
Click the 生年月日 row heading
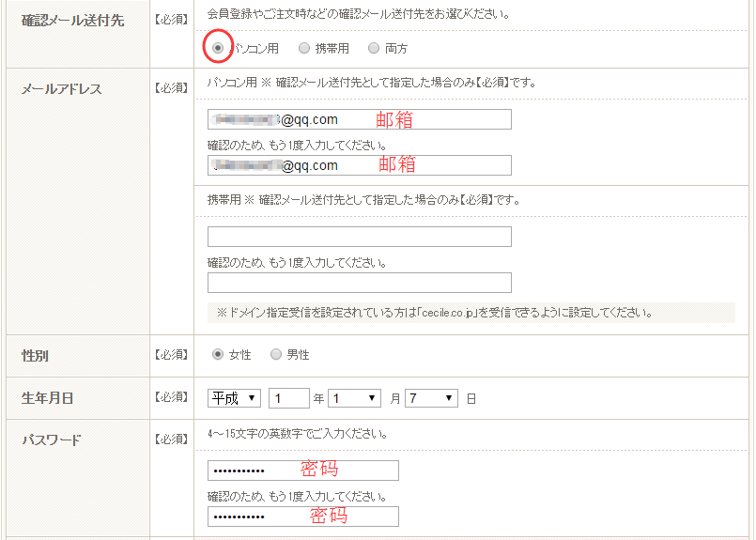click(47, 398)
